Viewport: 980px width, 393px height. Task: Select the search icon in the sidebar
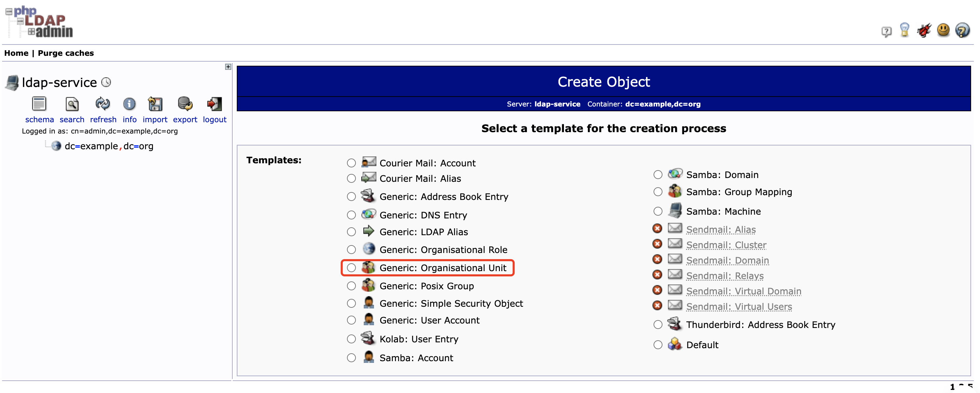pos(72,106)
